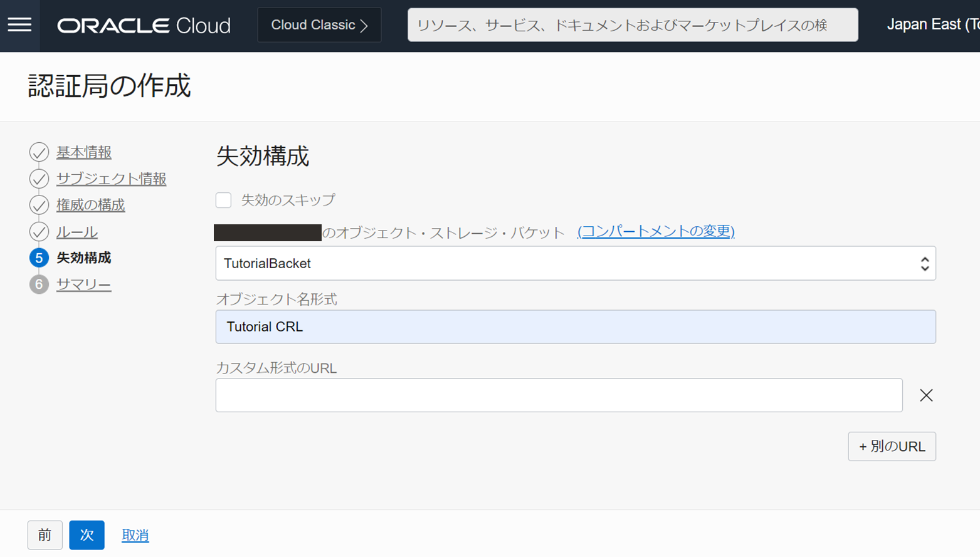980x557 pixels.
Task: Add another URL with + 別のURL
Action: pos(891,447)
